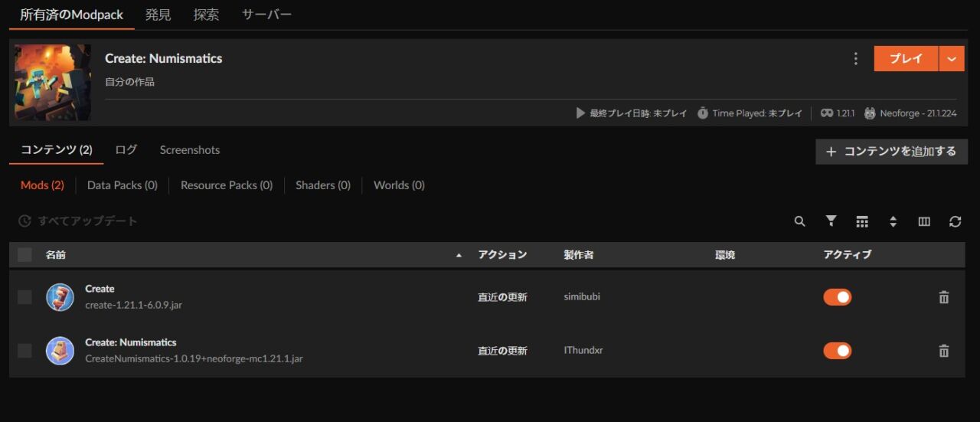Click the Minecraft version controller icon

tap(827, 113)
